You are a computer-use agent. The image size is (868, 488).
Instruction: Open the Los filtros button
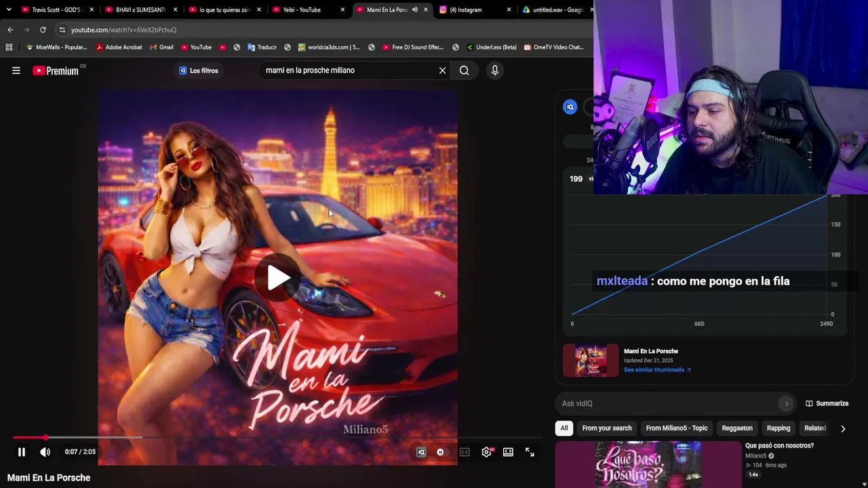tap(198, 70)
